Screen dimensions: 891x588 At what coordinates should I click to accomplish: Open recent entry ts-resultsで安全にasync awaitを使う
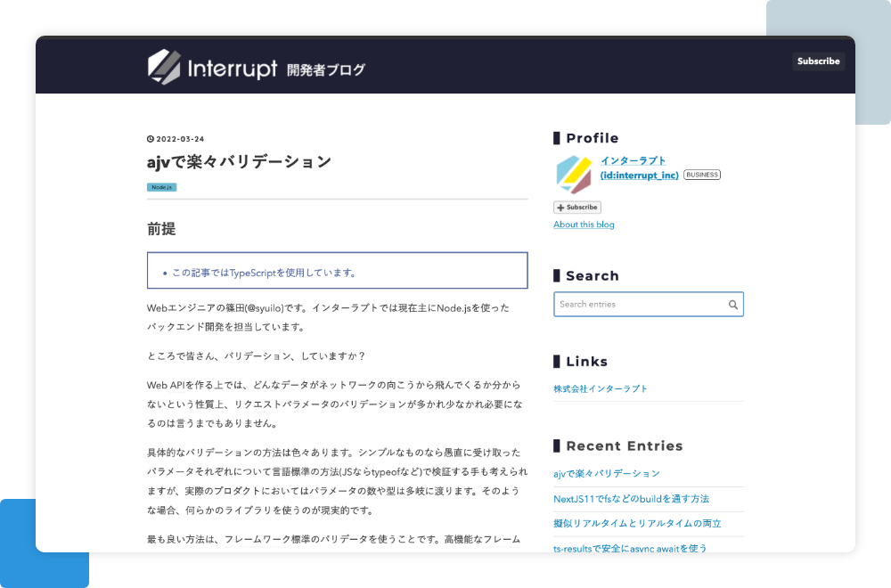tap(630, 547)
